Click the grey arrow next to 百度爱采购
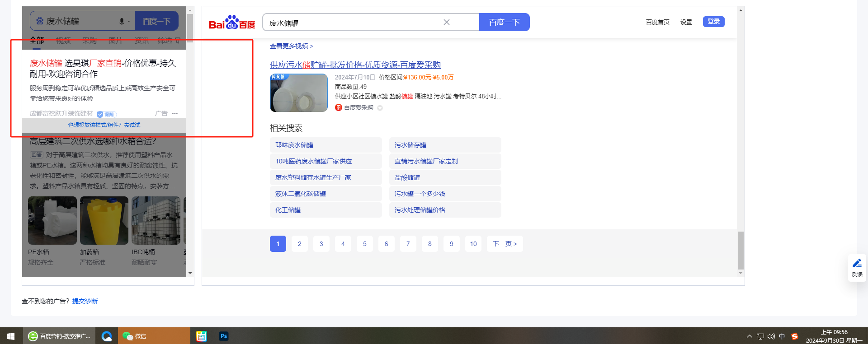Viewport: 868px width, 344px height. click(380, 108)
